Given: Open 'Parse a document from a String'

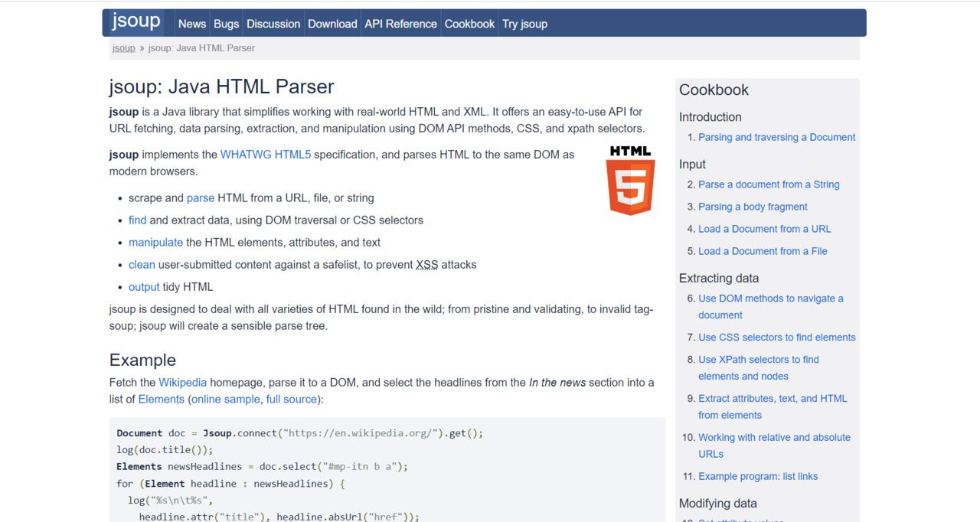Looking at the screenshot, I should coord(769,184).
